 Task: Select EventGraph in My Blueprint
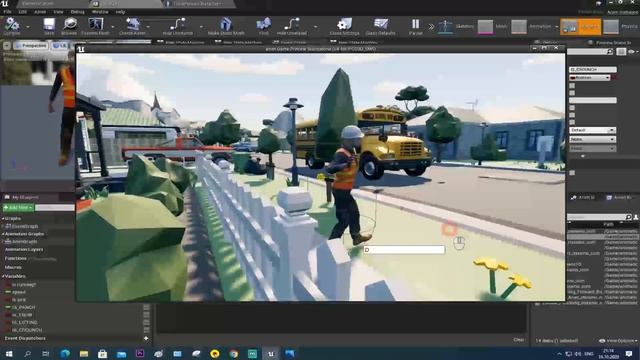click(24, 226)
